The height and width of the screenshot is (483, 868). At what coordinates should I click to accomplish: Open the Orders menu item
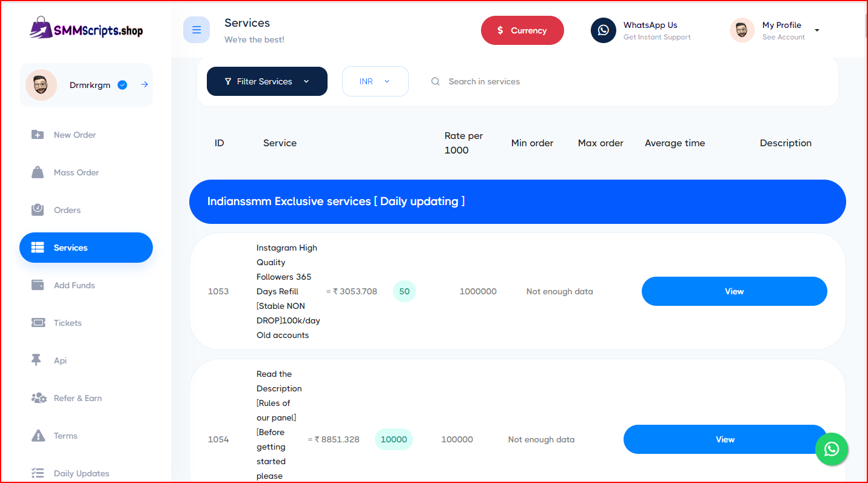(67, 210)
